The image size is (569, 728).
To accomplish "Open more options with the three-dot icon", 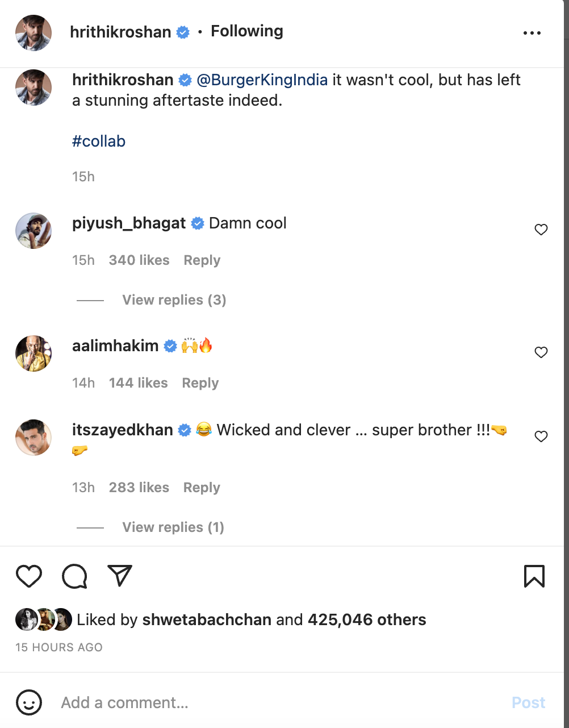I will pyautogui.click(x=532, y=32).
